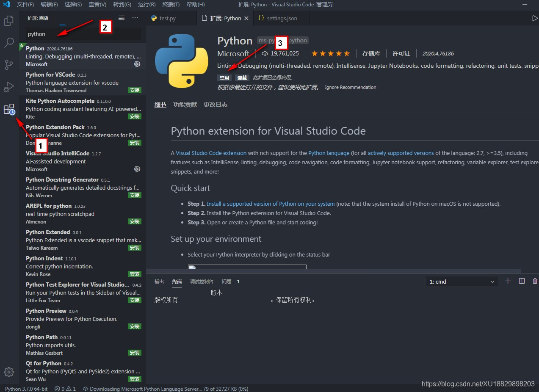This screenshot has width=539, height=392.
Task: Click the run file play icon
Action: pos(535,18)
